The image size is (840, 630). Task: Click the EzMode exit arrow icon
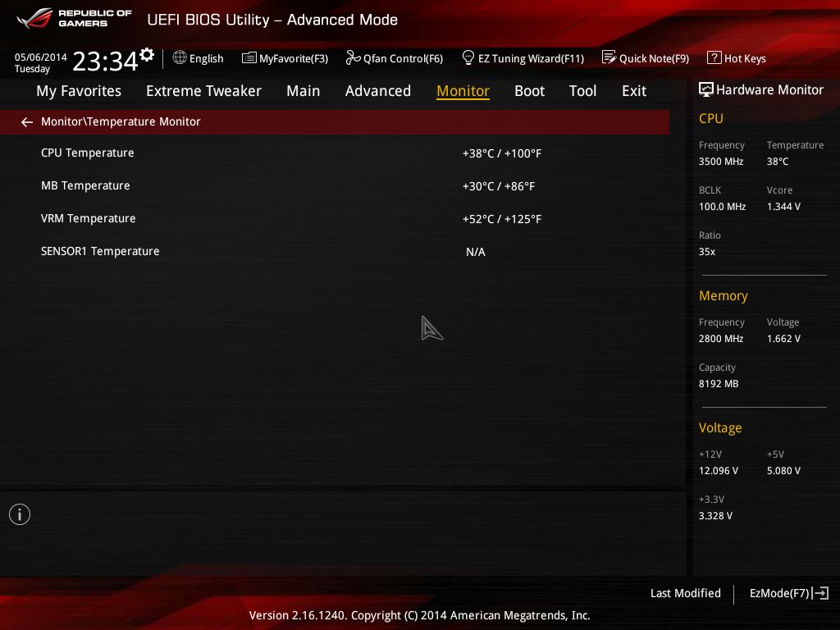(x=820, y=593)
